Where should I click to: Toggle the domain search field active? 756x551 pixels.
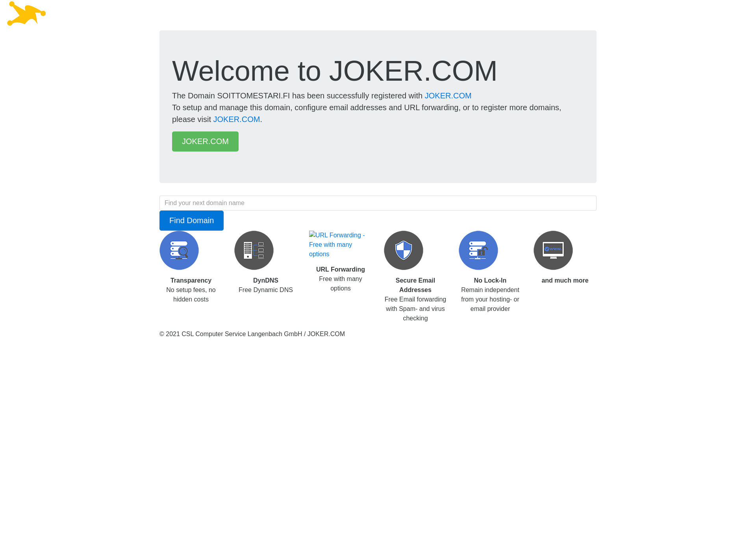coord(378,202)
